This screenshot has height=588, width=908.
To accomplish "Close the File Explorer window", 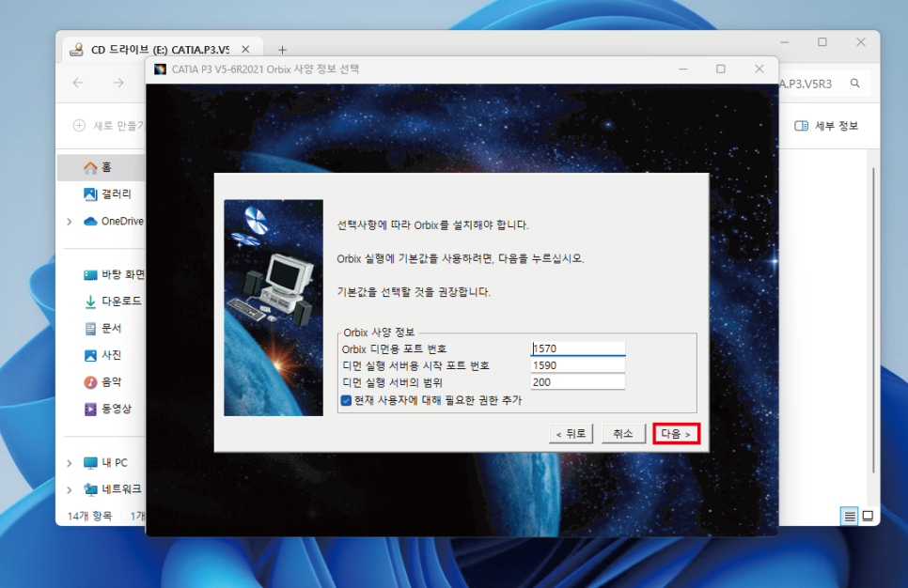I will tap(860, 42).
